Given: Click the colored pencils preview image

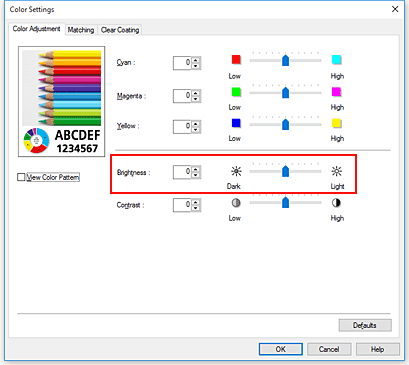Looking at the screenshot, I should point(62,88).
